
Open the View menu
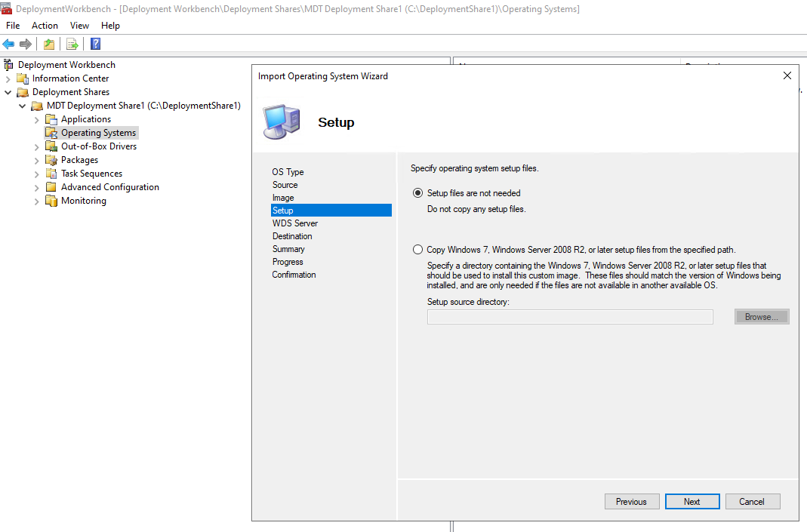[x=79, y=25]
